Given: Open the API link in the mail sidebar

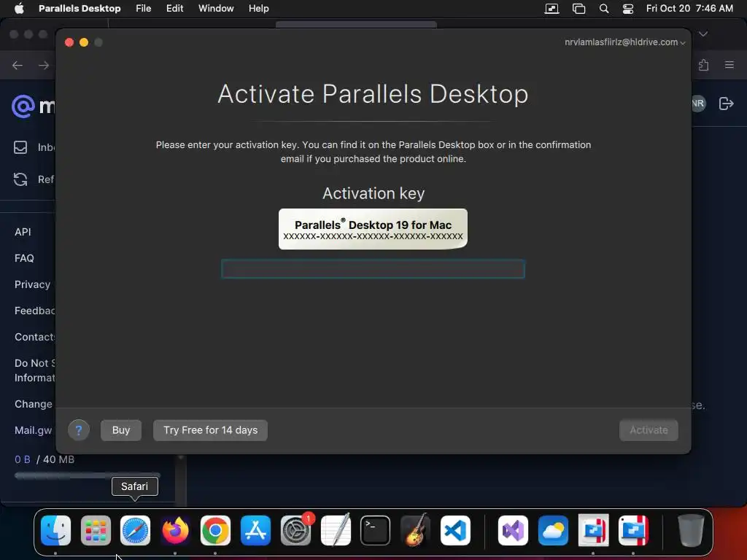Looking at the screenshot, I should pos(23,232).
